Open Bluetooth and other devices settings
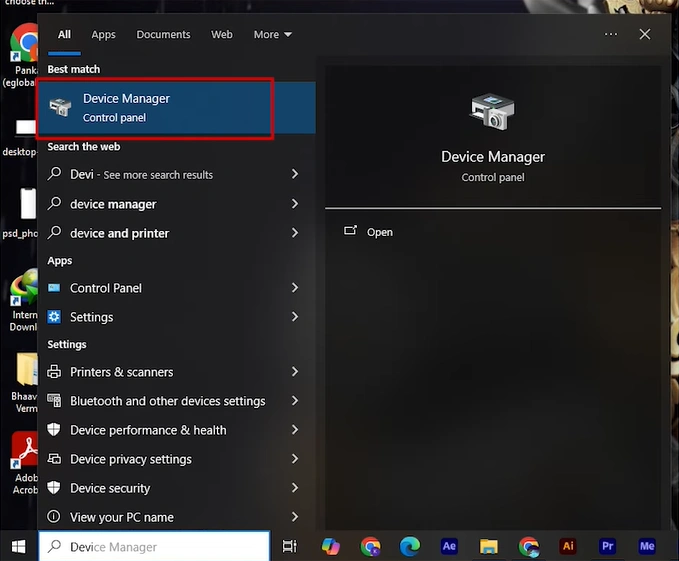 coord(167,401)
